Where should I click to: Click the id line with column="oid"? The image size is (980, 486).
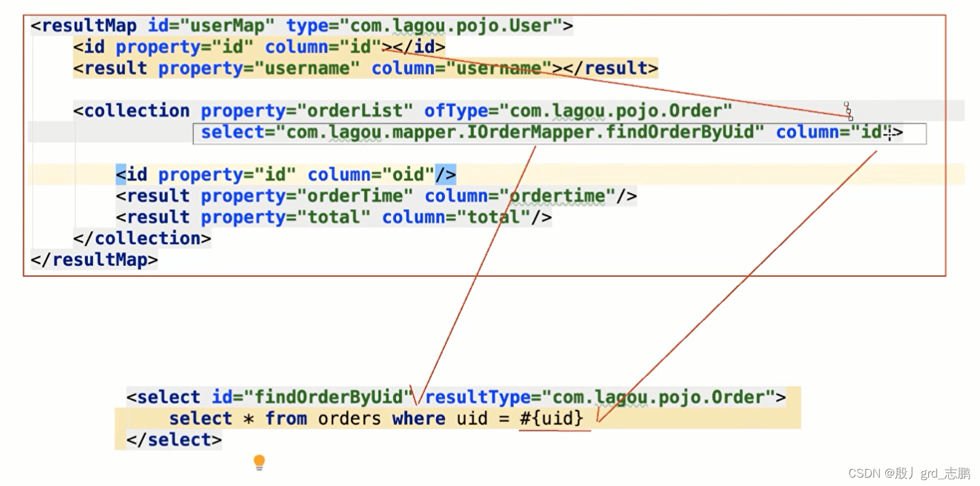pos(286,175)
